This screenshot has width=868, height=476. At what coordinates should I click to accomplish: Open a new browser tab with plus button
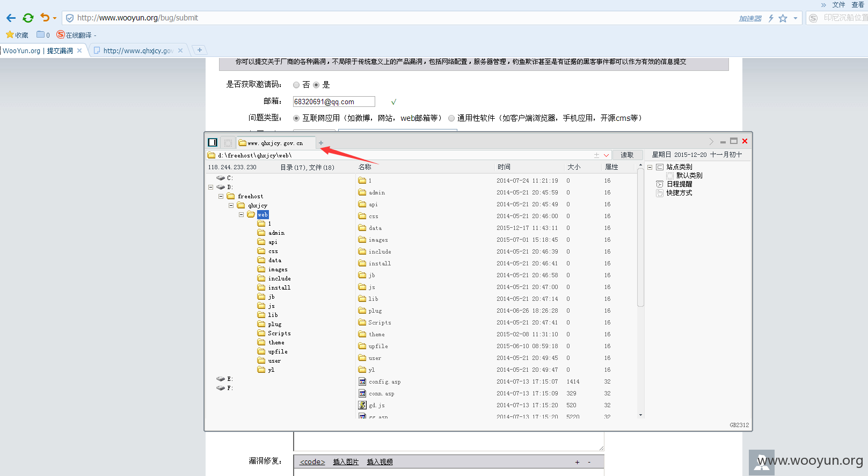pyautogui.click(x=200, y=50)
